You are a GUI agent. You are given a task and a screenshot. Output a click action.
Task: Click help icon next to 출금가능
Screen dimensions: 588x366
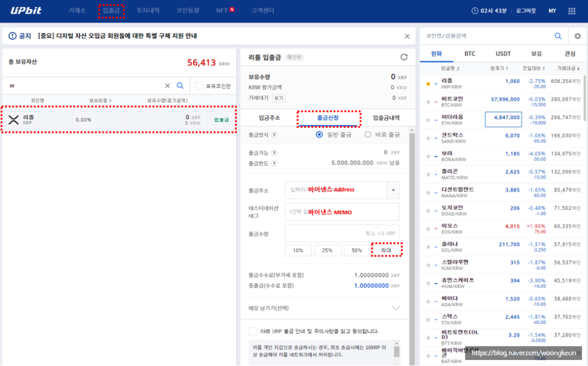274,153
